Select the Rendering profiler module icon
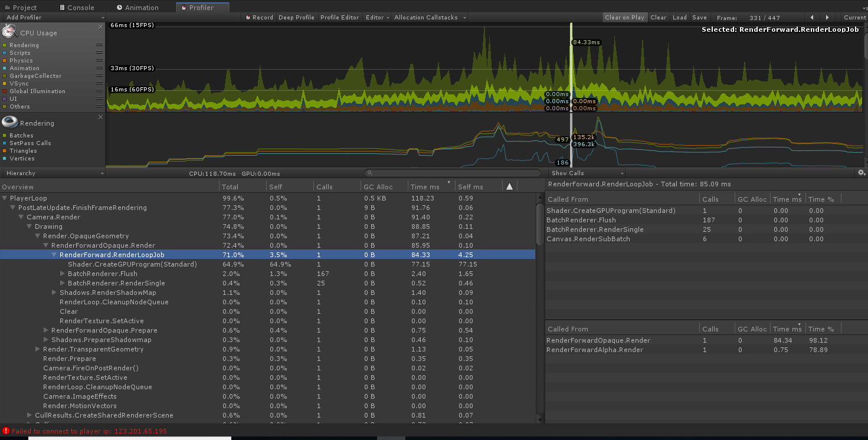This screenshot has width=868, height=440. click(9, 122)
